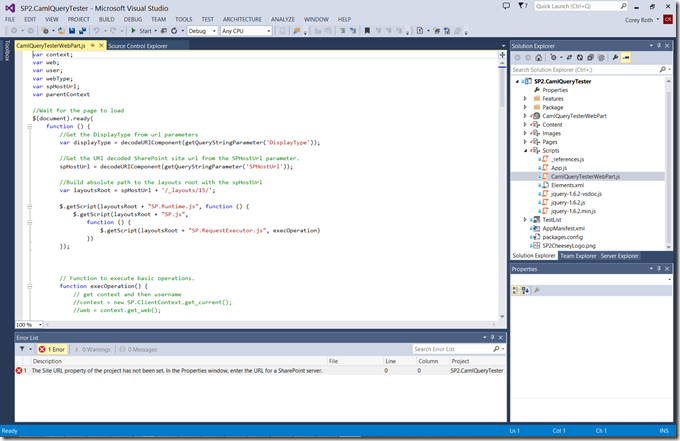The width and height of the screenshot is (680, 441).
Task: Undo the last edit via toolbar arrow
Action: click(x=96, y=31)
